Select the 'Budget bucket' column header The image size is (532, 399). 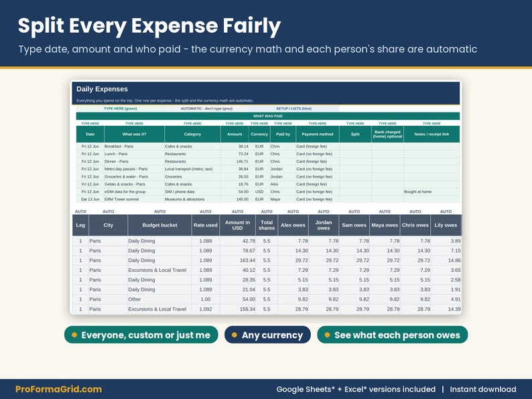[160, 225]
